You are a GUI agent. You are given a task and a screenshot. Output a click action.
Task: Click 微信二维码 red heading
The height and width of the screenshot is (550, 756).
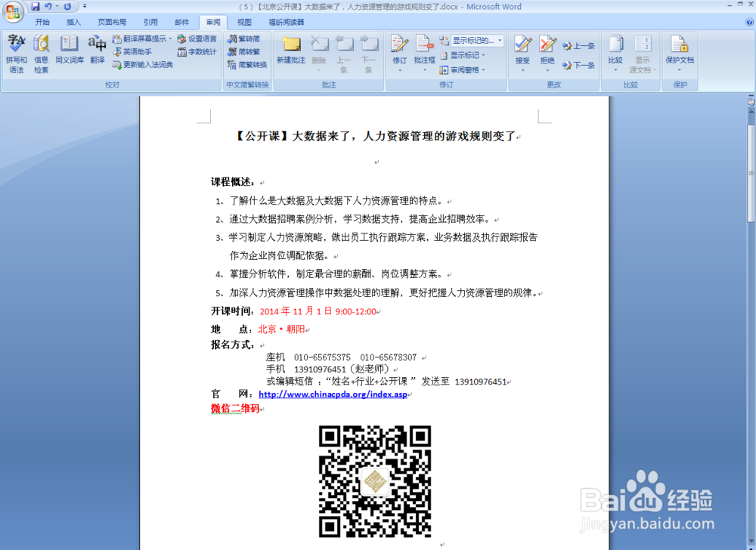(235, 409)
